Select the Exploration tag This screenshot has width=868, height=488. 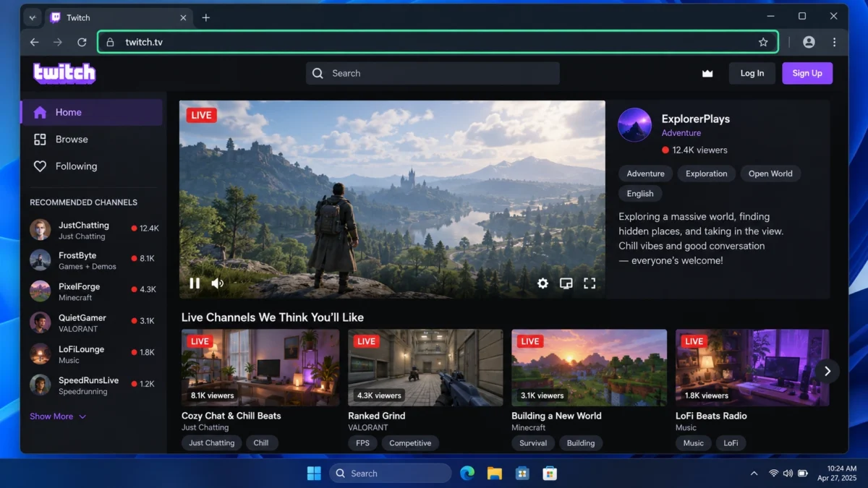707,174
